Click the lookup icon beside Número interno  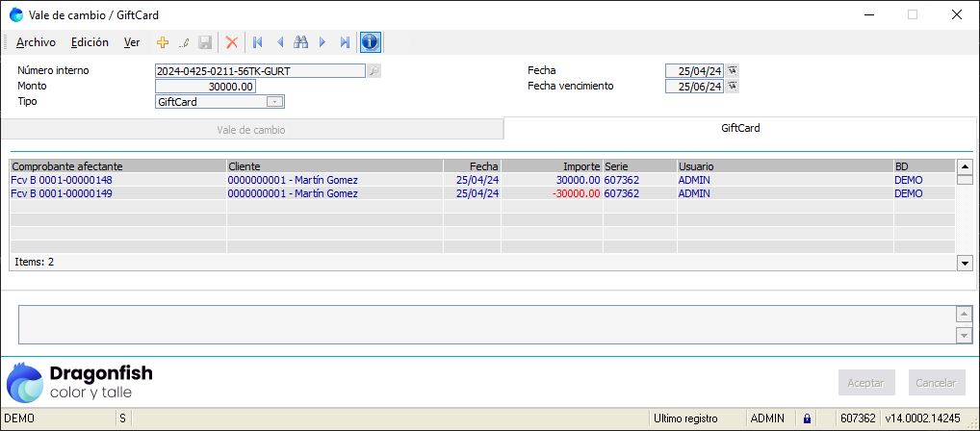pos(374,71)
